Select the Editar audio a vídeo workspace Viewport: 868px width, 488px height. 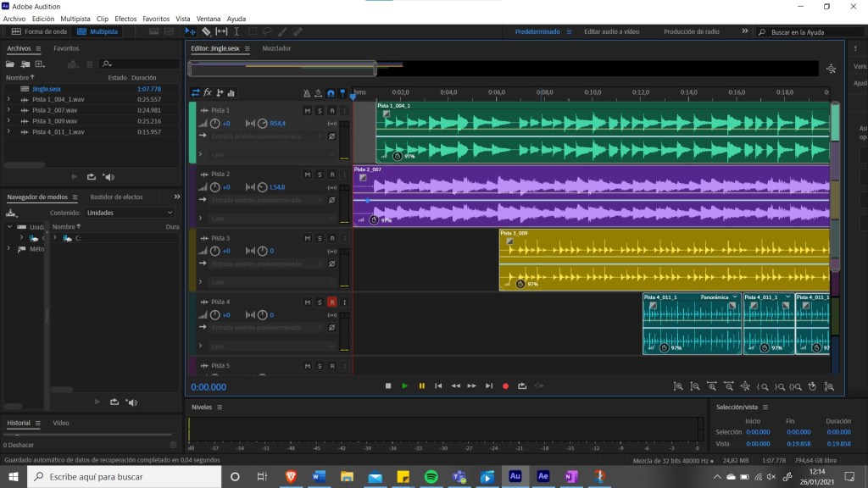tap(611, 31)
